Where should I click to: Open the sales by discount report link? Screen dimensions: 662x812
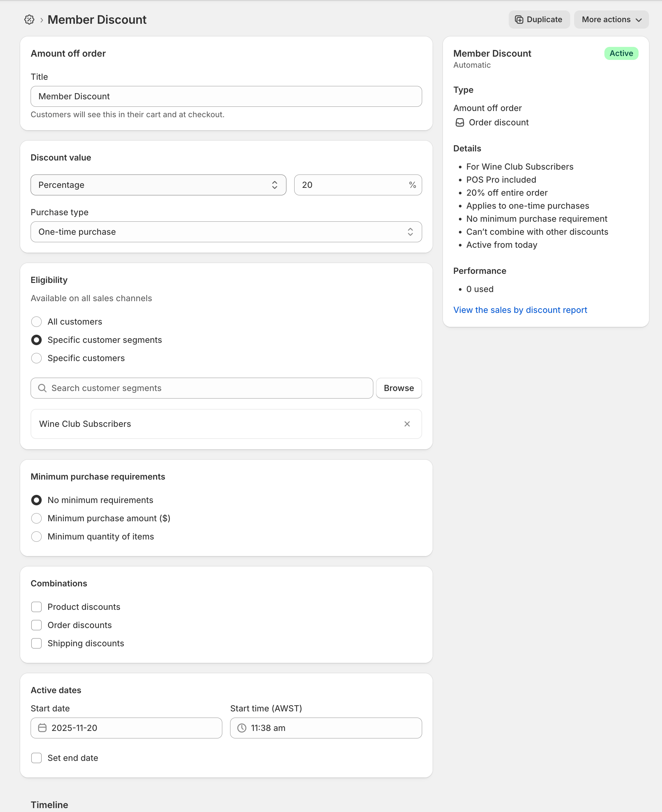520,310
